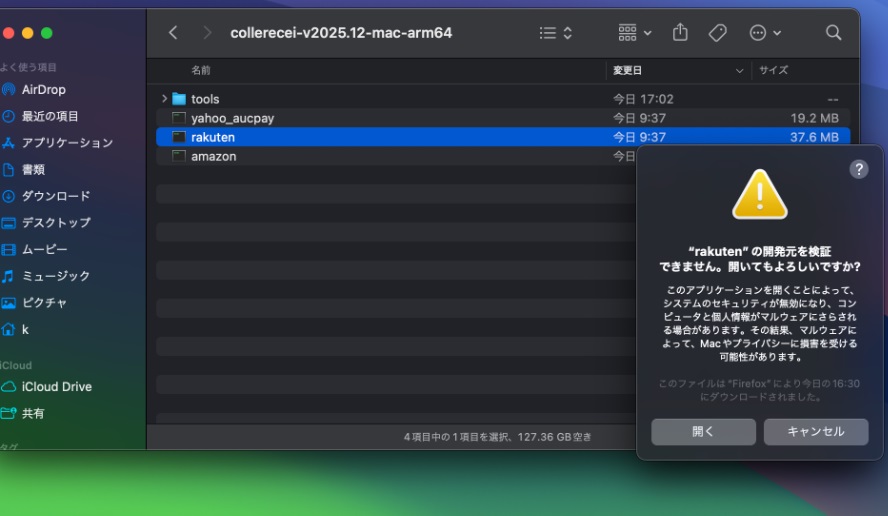This screenshot has width=888, height=516.
Task: Open アプリケーション in the sidebar
Action: (x=67, y=143)
